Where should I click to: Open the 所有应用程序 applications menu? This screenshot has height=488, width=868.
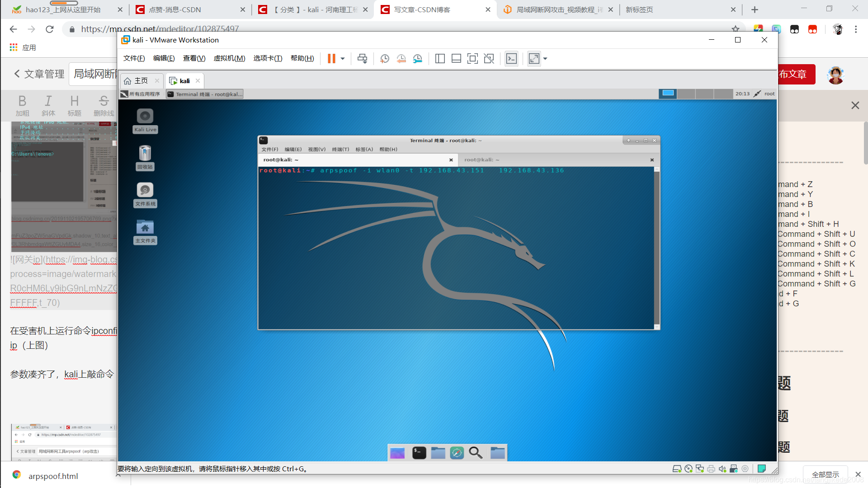[141, 94]
